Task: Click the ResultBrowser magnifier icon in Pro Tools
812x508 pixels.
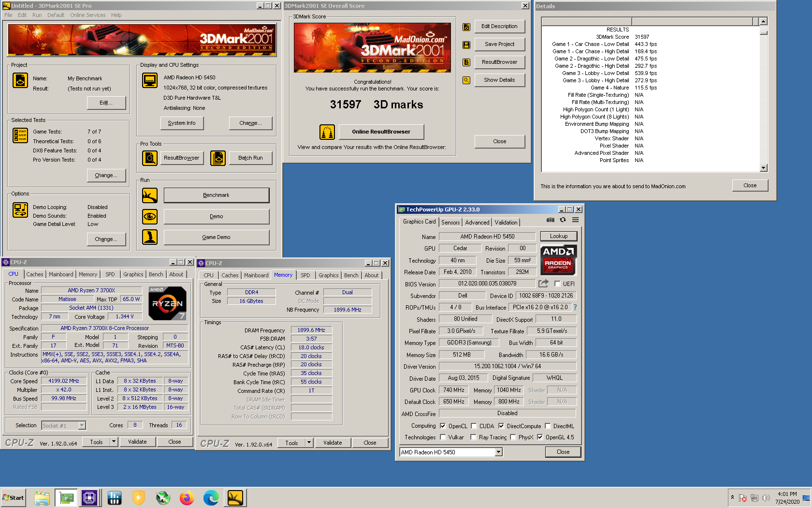Action: coord(150,158)
